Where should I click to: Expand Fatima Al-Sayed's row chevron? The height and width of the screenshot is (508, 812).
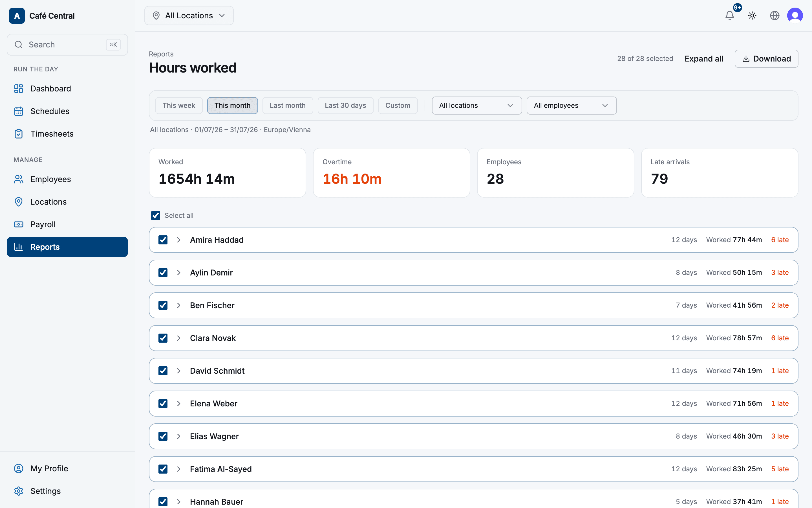tap(179, 469)
